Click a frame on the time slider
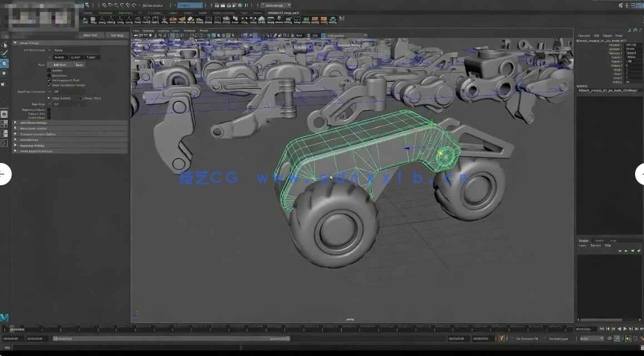Image resolution: width=644 pixels, height=356 pixels. (278, 329)
